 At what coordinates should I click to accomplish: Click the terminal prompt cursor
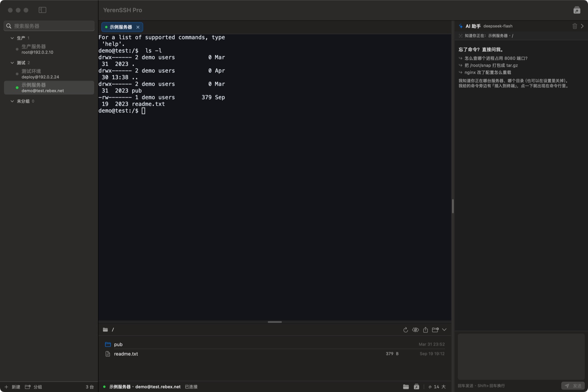(x=143, y=111)
